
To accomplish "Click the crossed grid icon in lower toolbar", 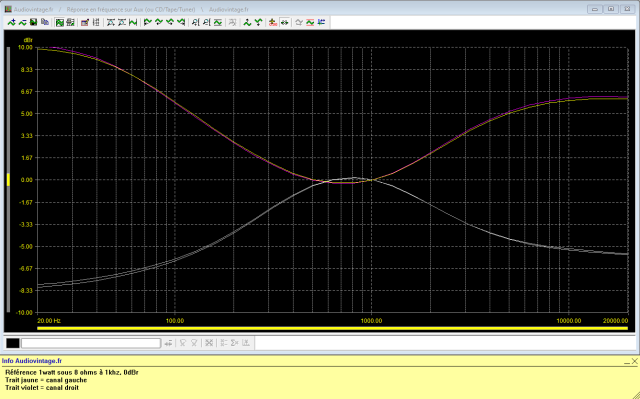I will point(209,343).
